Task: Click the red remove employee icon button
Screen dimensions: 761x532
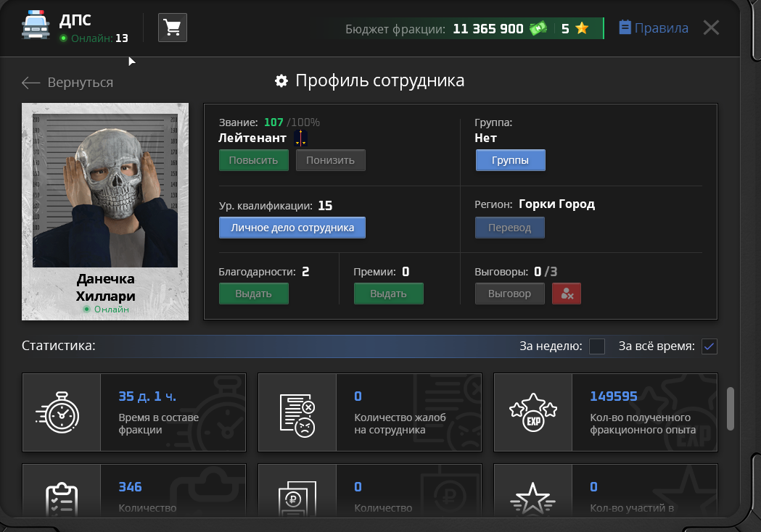Action: coord(567,294)
